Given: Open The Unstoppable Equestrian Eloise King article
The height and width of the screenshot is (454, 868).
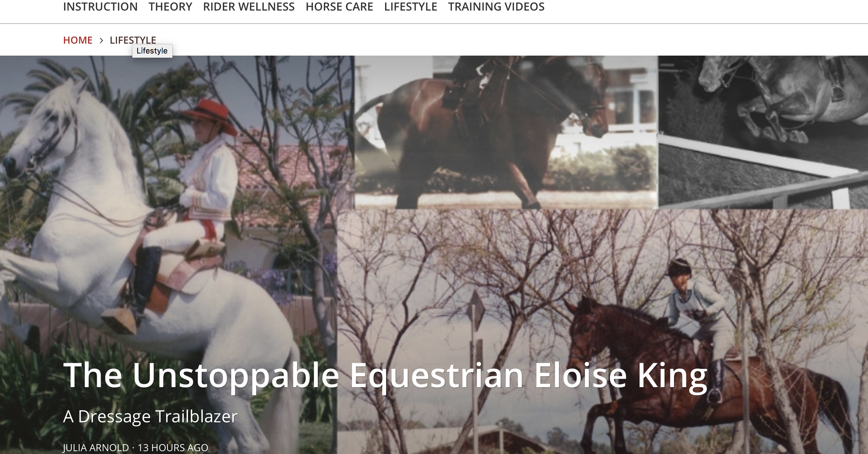Looking at the screenshot, I should [x=385, y=376].
